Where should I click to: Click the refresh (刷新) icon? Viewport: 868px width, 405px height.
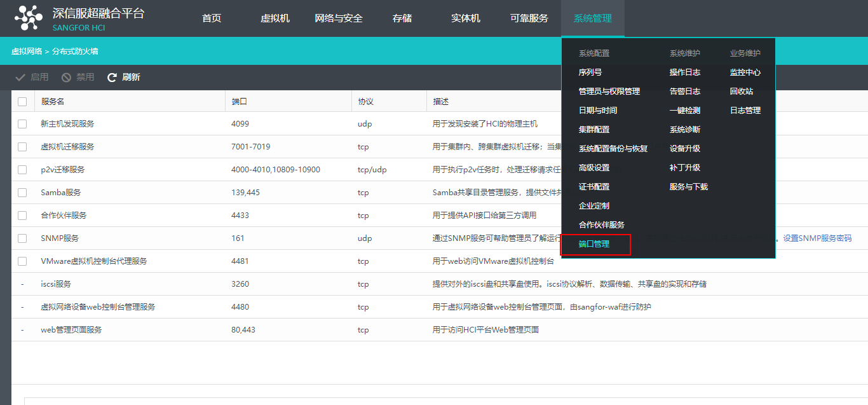112,77
